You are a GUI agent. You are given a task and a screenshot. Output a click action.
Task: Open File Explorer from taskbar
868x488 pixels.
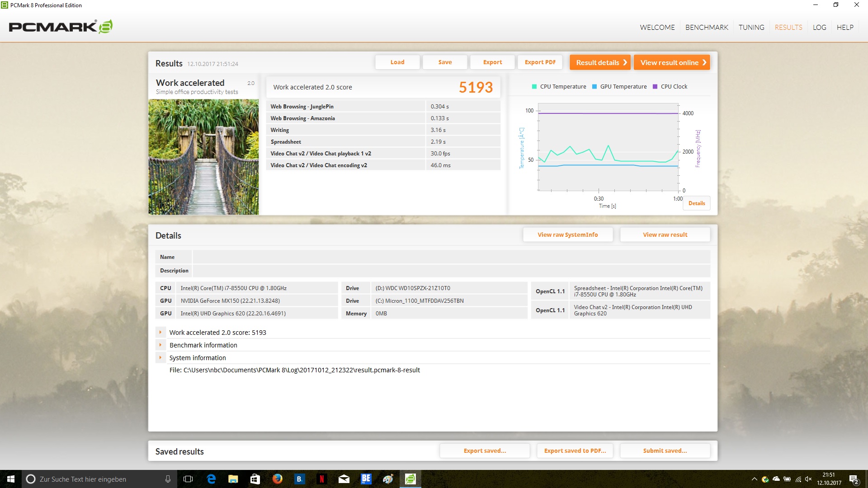233,479
